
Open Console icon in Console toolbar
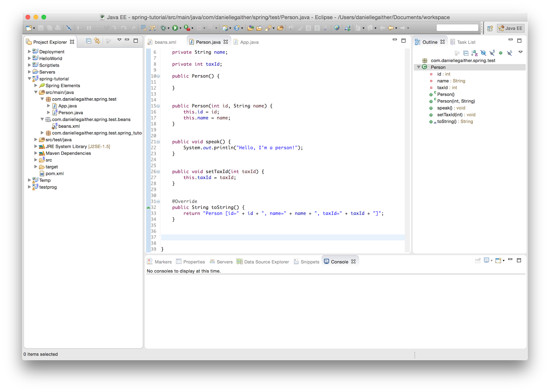tap(498, 261)
